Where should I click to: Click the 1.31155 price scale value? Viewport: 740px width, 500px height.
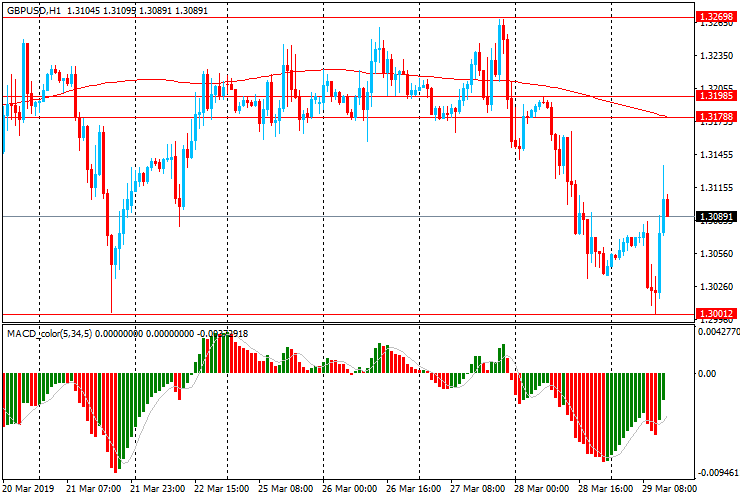click(716, 187)
